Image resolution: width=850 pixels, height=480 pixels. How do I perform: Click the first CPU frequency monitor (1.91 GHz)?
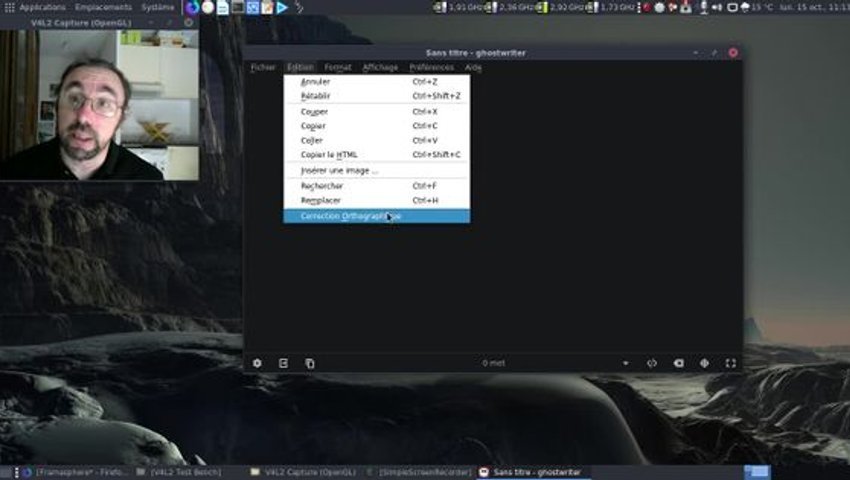pos(459,7)
